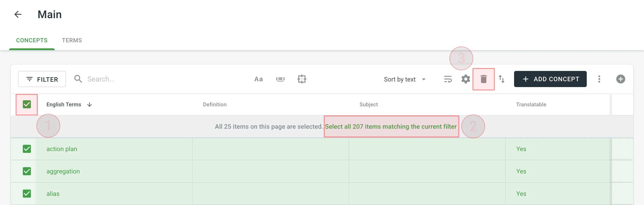644x205 pixels.
Task: Open table settings gear icon
Action: [466, 79]
